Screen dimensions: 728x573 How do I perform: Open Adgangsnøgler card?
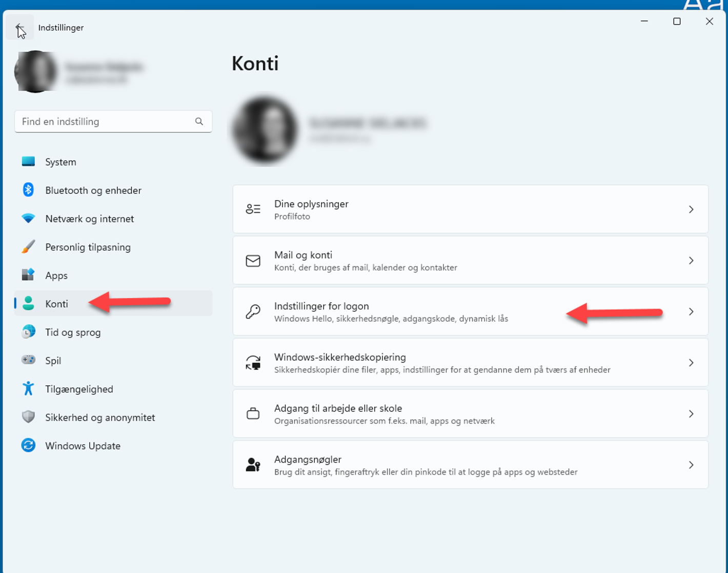point(470,465)
